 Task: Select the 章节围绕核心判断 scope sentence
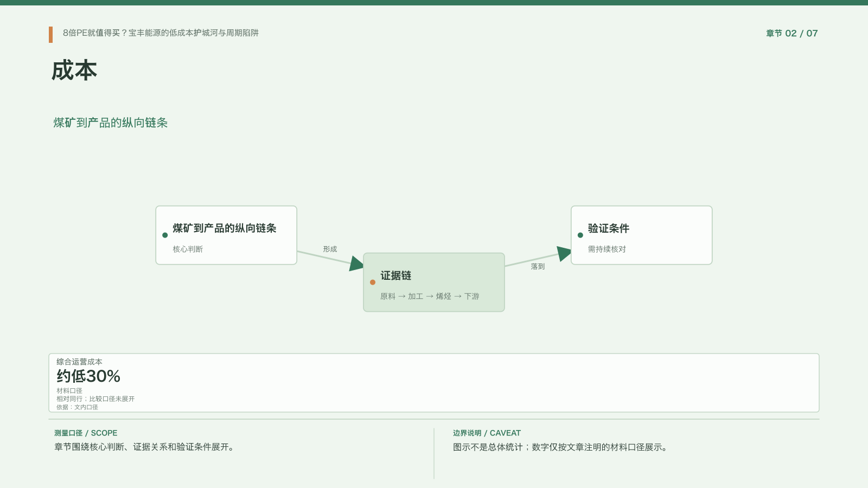145,447
